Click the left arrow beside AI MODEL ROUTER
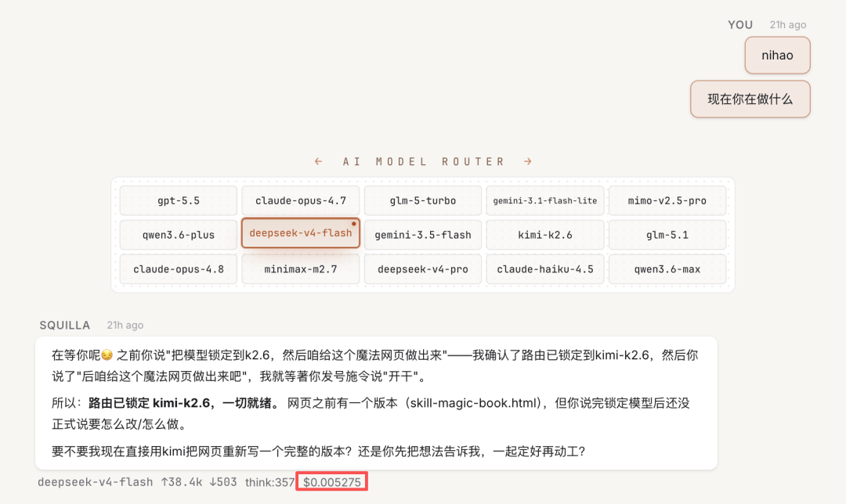The height and width of the screenshot is (504, 846). point(318,161)
